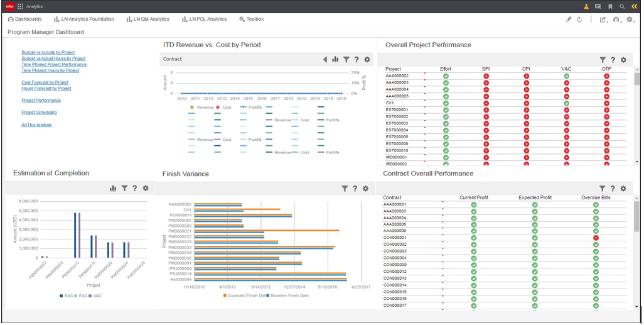Open LN QM Analytics menu
The width and height of the screenshot is (644, 325).
(x=148, y=19)
